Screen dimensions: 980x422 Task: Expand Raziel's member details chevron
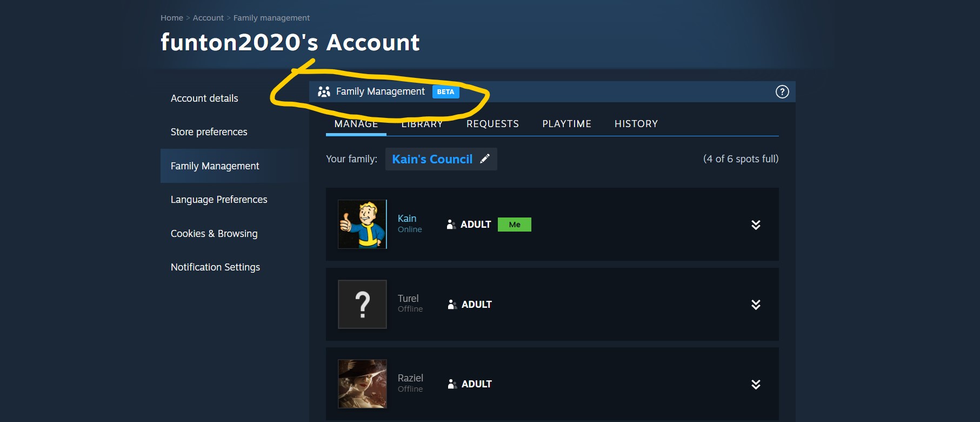point(756,385)
